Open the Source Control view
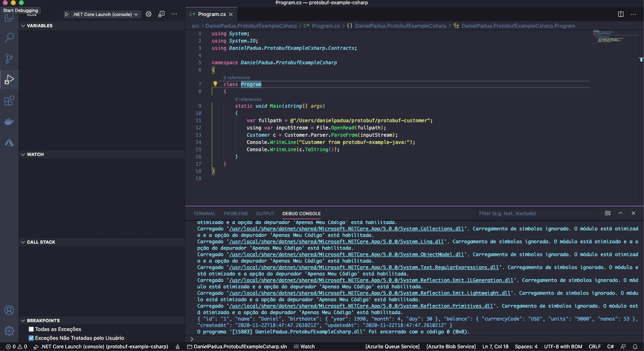Screen dimensions: 644x351 (8, 58)
